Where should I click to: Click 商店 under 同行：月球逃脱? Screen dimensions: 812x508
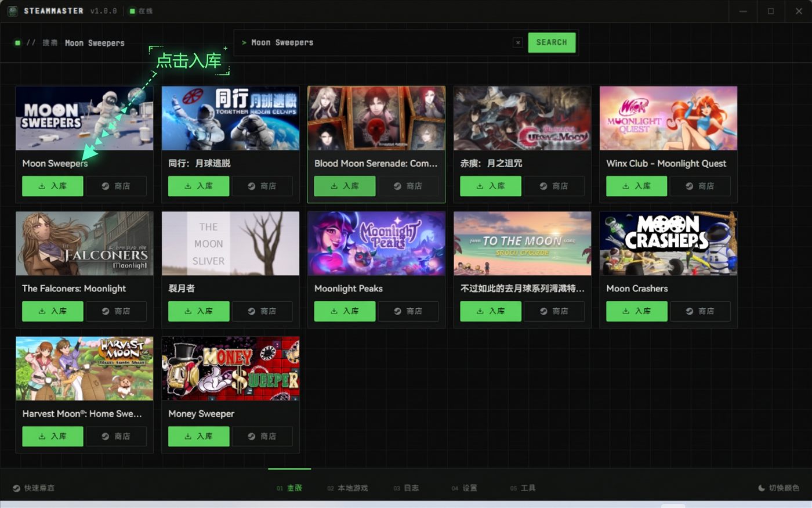click(262, 186)
